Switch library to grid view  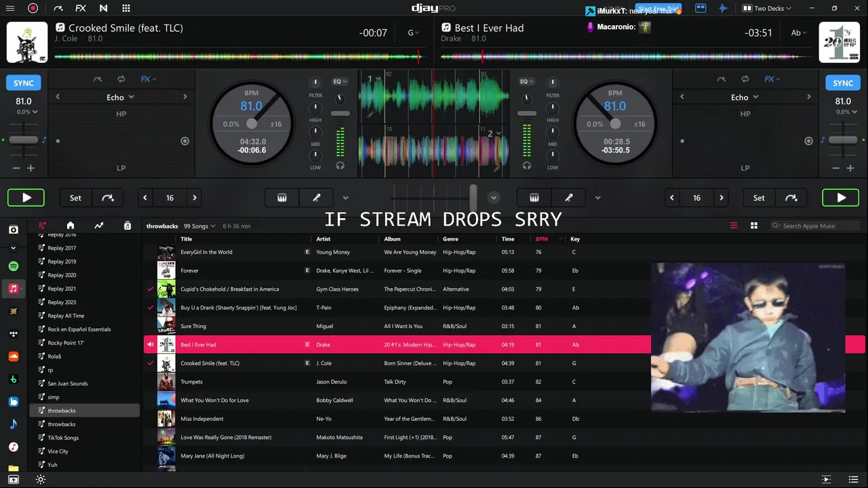pos(753,226)
